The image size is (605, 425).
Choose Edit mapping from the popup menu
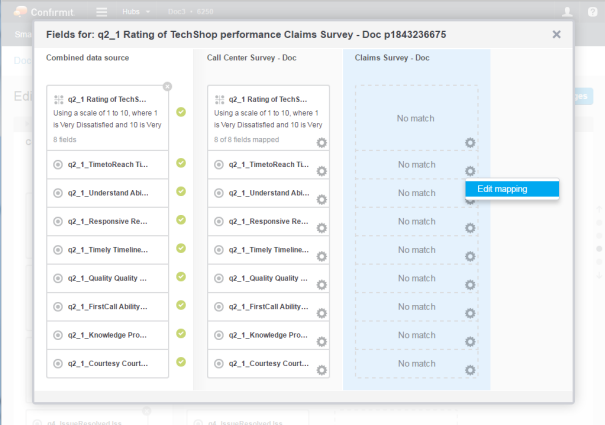tap(512, 189)
